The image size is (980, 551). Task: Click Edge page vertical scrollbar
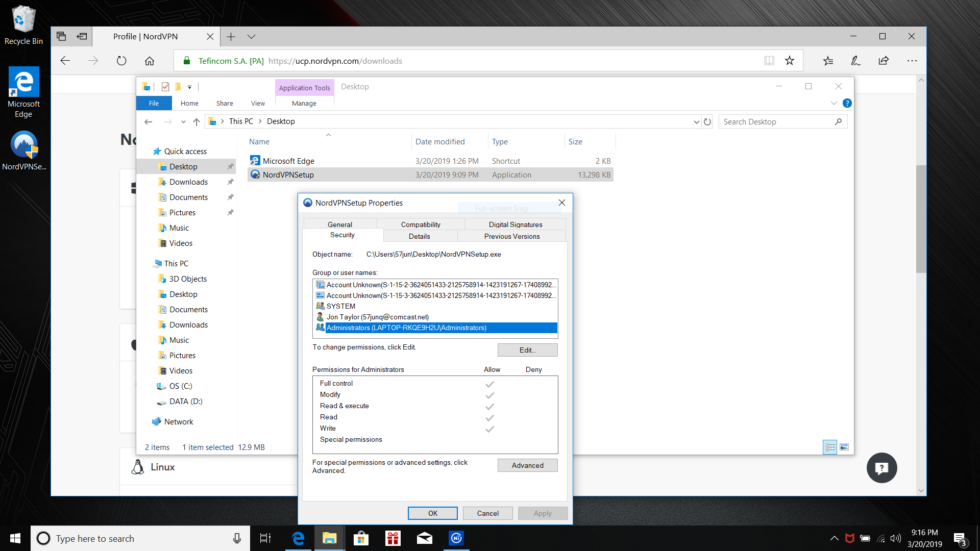[x=921, y=219]
